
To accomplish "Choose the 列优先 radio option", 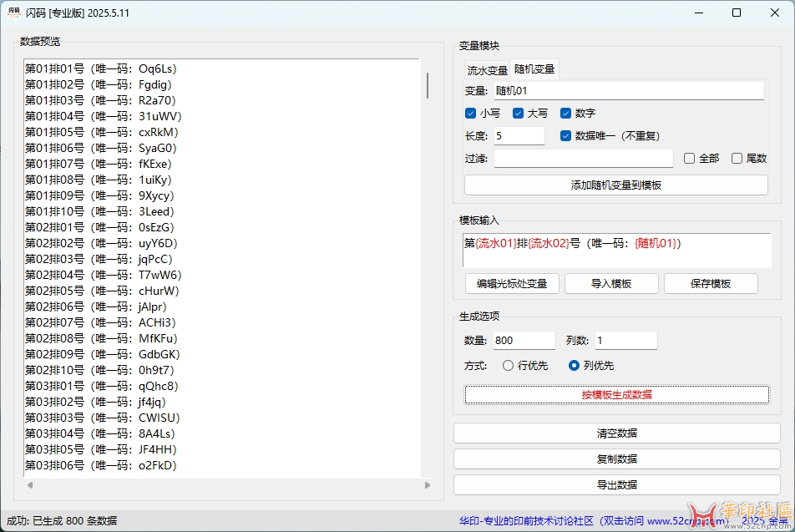I will (574, 365).
